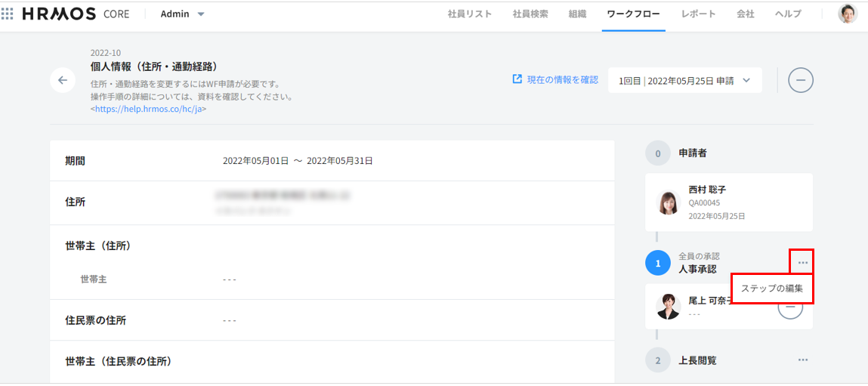Open the three-dot menu for 人事承認 step
This screenshot has width=868, height=386.
802,262
